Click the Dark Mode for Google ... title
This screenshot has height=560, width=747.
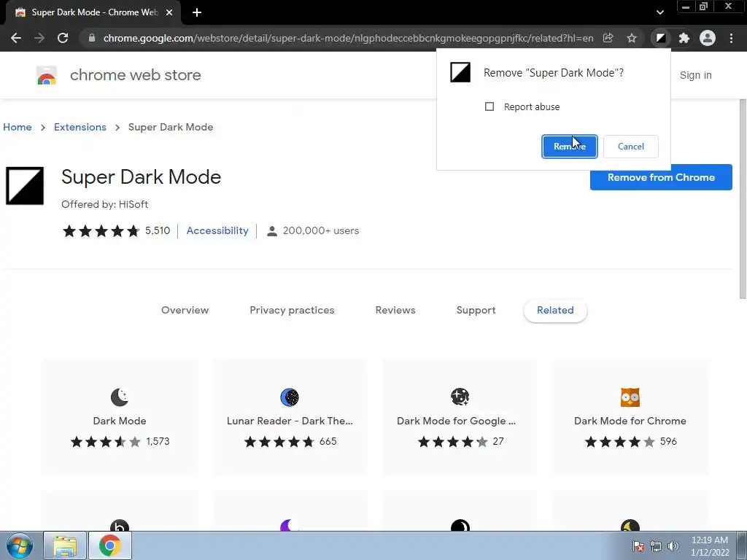pos(457,421)
